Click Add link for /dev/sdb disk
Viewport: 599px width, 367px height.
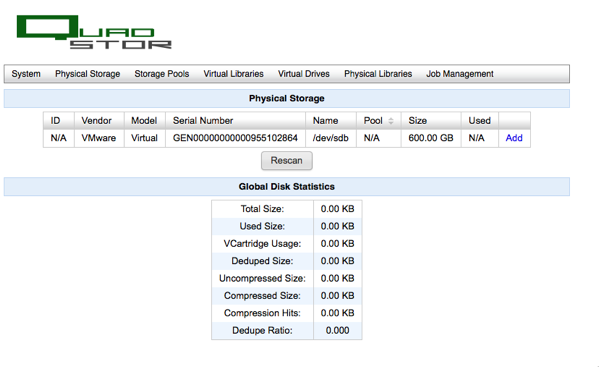pyautogui.click(x=514, y=138)
